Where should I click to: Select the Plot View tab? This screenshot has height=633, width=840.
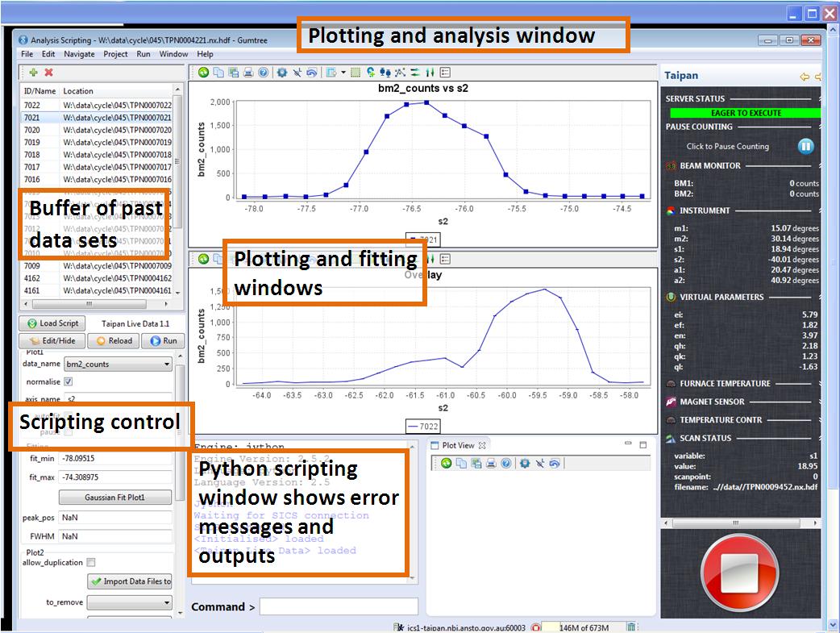(458, 445)
